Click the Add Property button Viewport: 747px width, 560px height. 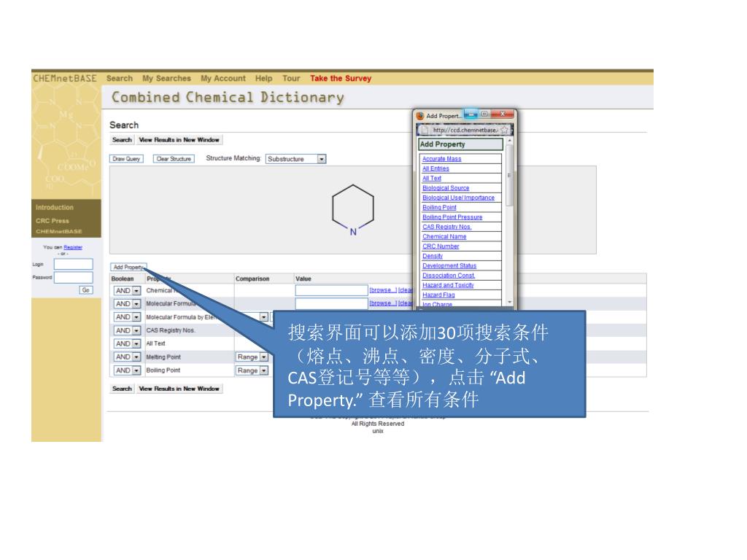click(128, 267)
